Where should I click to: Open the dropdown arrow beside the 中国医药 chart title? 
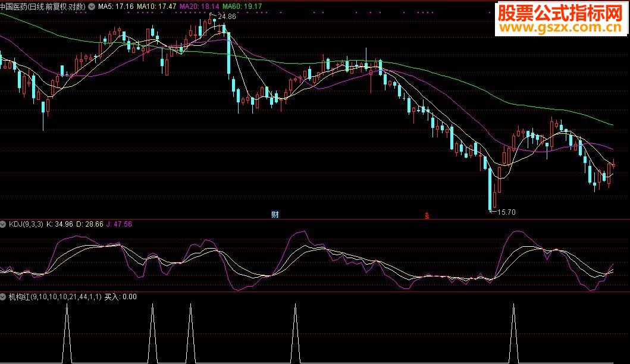[x=92, y=7]
